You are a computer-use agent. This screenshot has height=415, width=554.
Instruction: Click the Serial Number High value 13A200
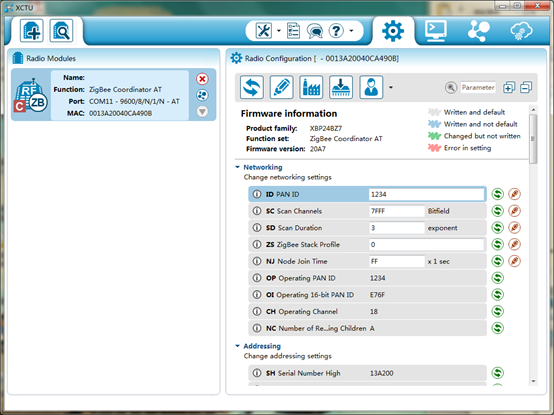382,373
